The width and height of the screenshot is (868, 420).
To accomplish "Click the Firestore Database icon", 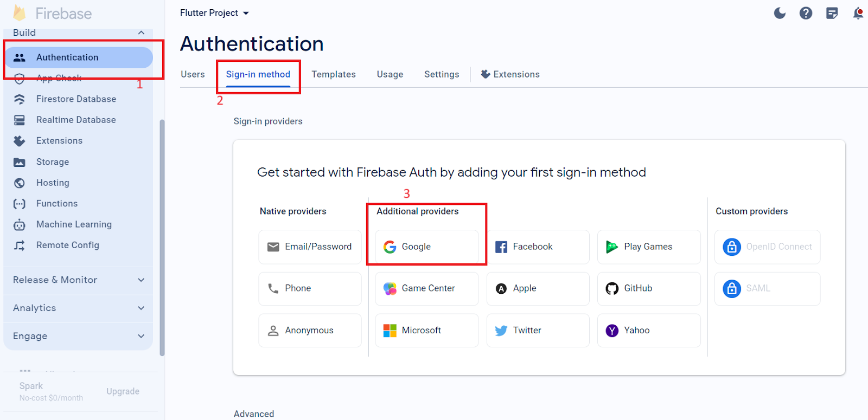I will point(20,99).
